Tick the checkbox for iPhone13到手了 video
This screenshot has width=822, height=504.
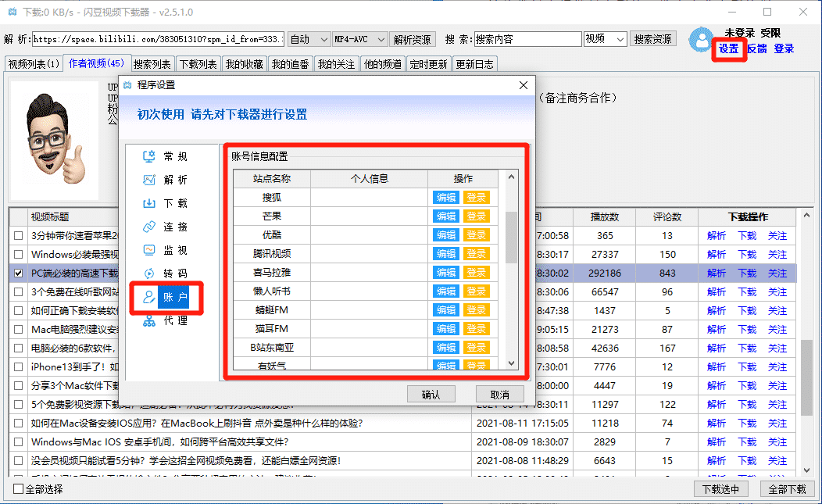click(x=18, y=367)
